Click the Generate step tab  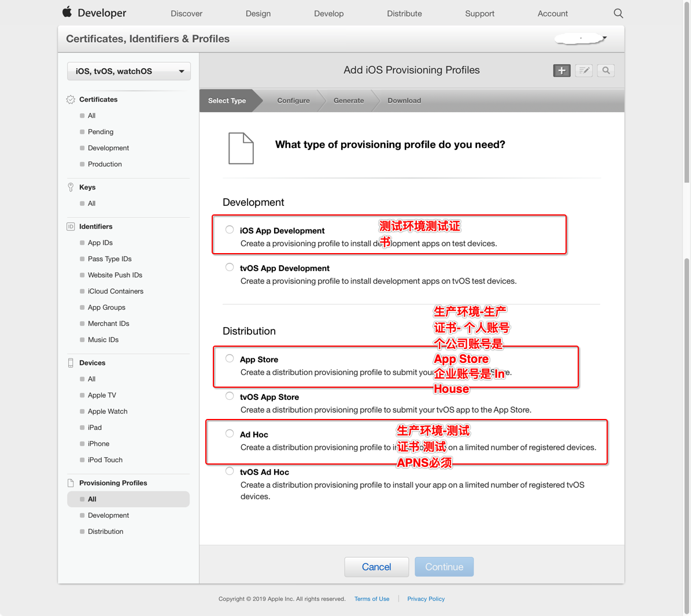pos(349,101)
